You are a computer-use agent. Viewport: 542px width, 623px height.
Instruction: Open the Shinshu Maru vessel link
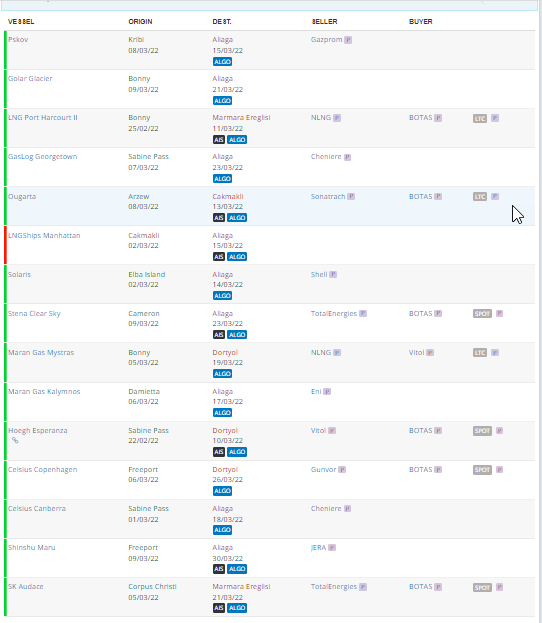click(32, 548)
